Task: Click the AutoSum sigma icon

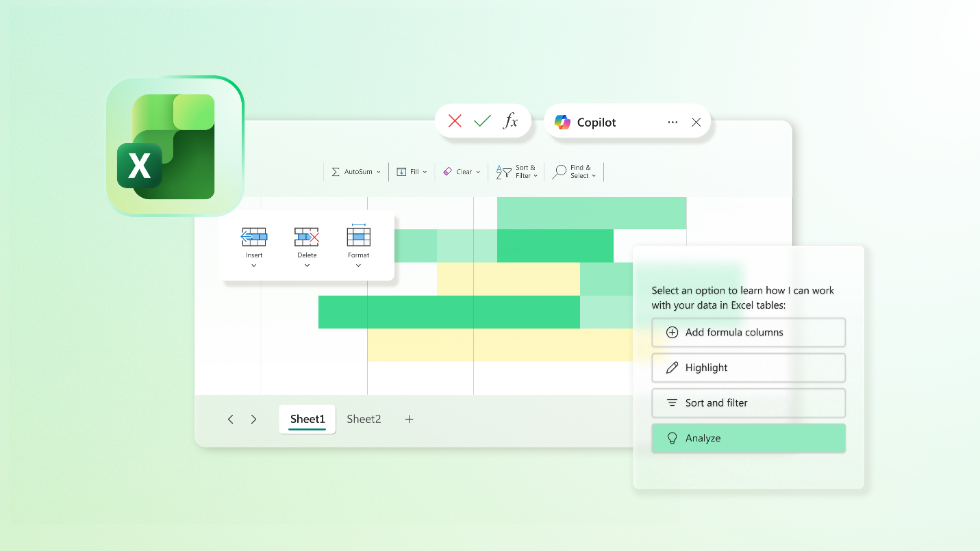Action: tap(336, 172)
